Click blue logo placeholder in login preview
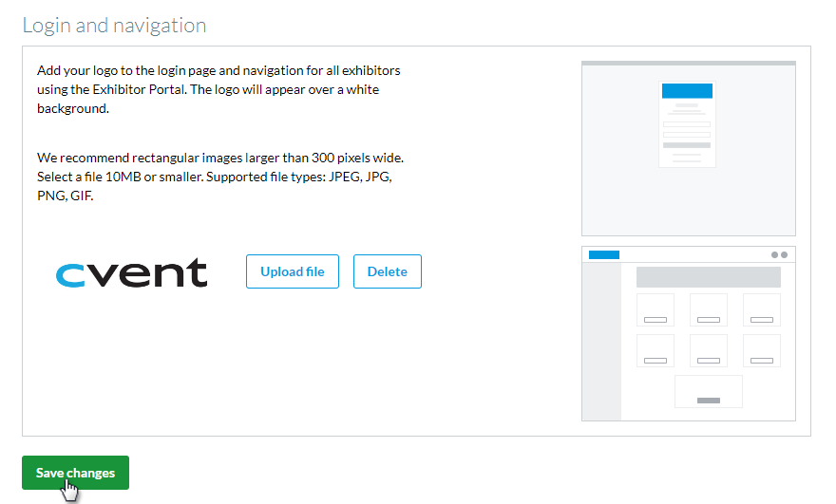 686,91
